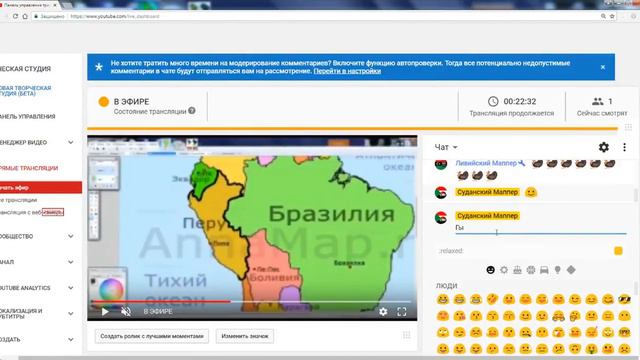Click the help icon beside Состояние трансляции
This screenshot has height=360, width=640.
pyautogui.click(x=192, y=111)
